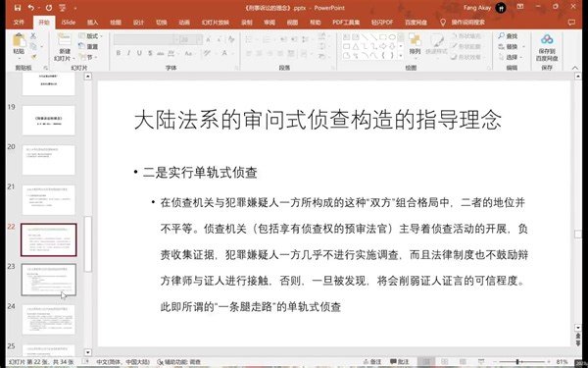The height and width of the screenshot is (368, 588).
Task: Switch to the 百度网盘 tab
Action: (416, 23)
